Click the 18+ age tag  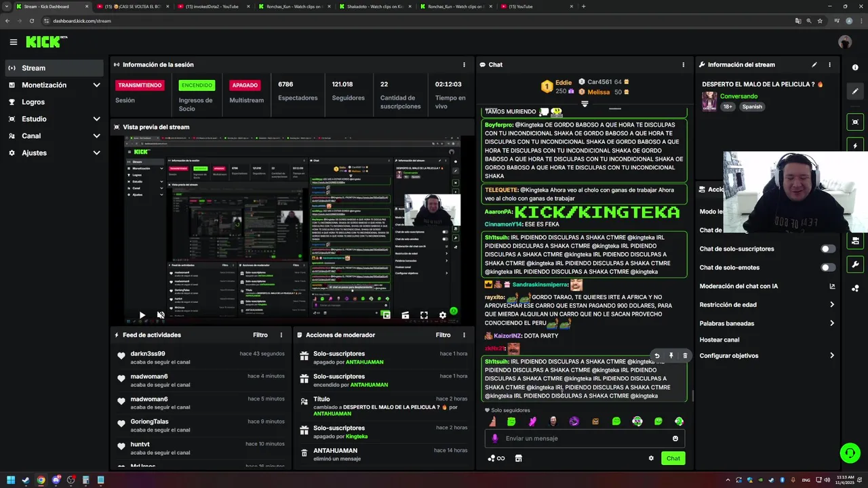tap(729, 106)
